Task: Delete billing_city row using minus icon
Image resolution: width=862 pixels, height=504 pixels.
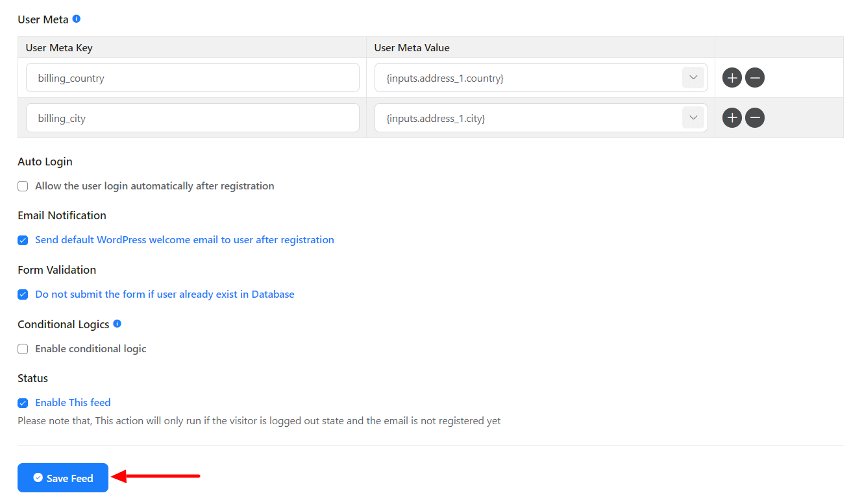Action: click(754, 117)
